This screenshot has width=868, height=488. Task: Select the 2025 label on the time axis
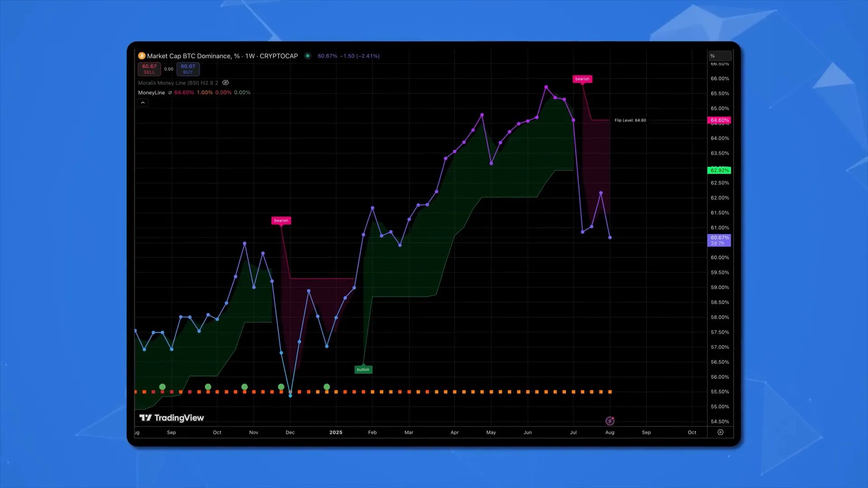[x=336, y=432]
